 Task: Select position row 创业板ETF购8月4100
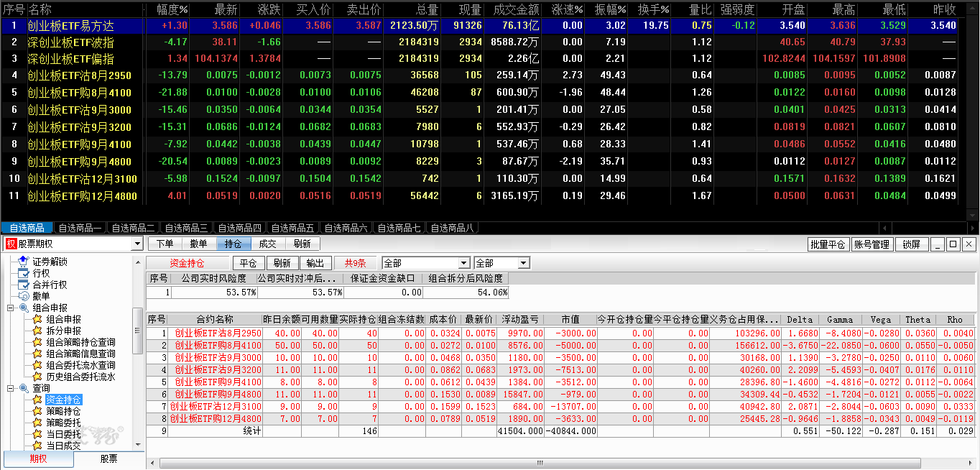(560, 345)
